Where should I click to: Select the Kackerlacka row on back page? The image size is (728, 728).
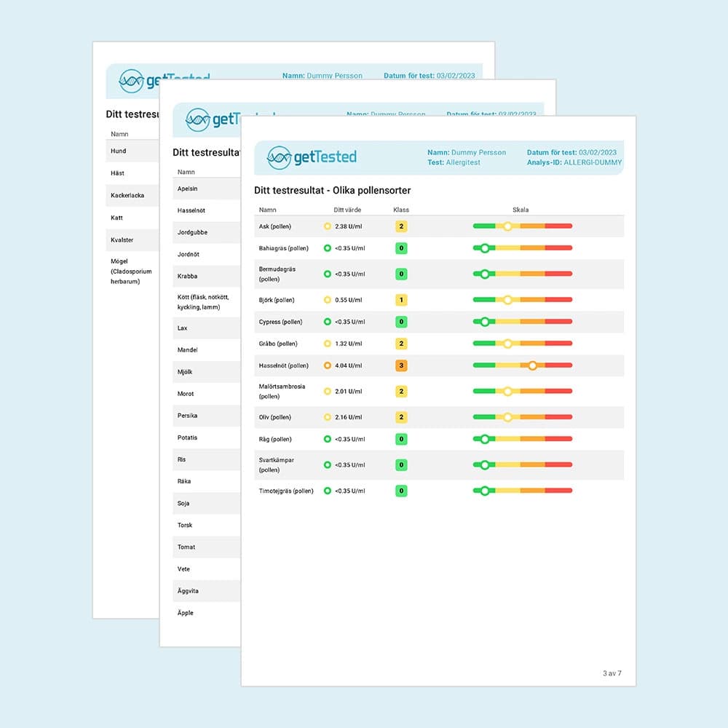tap(127, 195)
